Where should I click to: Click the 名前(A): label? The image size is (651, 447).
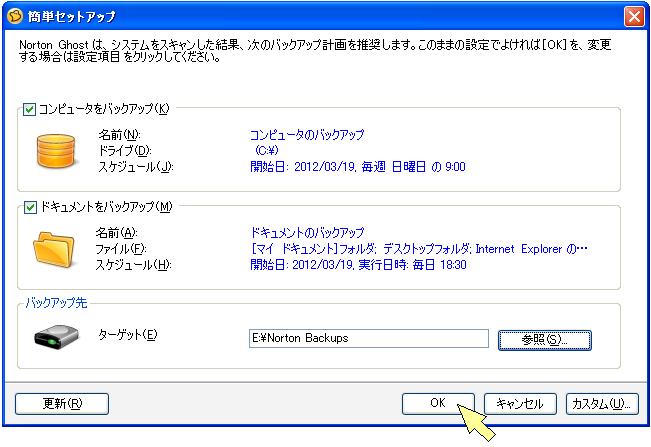tap(117, 233)
